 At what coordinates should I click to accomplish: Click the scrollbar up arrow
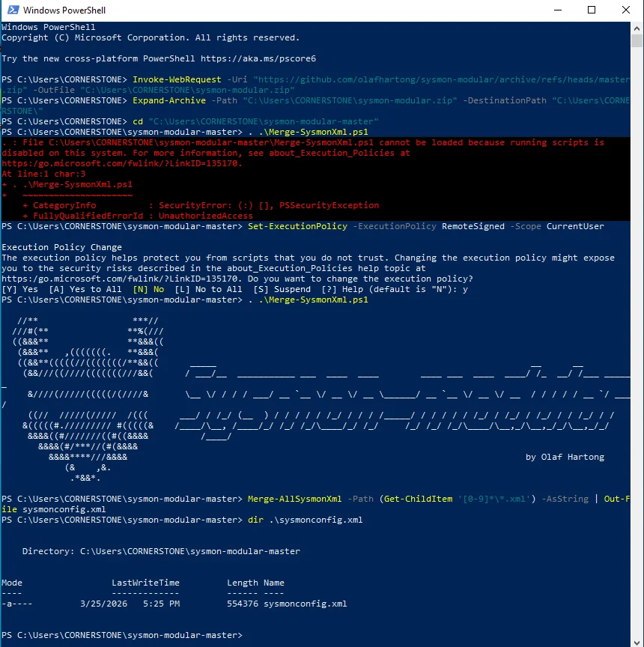pyautogui.click(x=637, y=27)
